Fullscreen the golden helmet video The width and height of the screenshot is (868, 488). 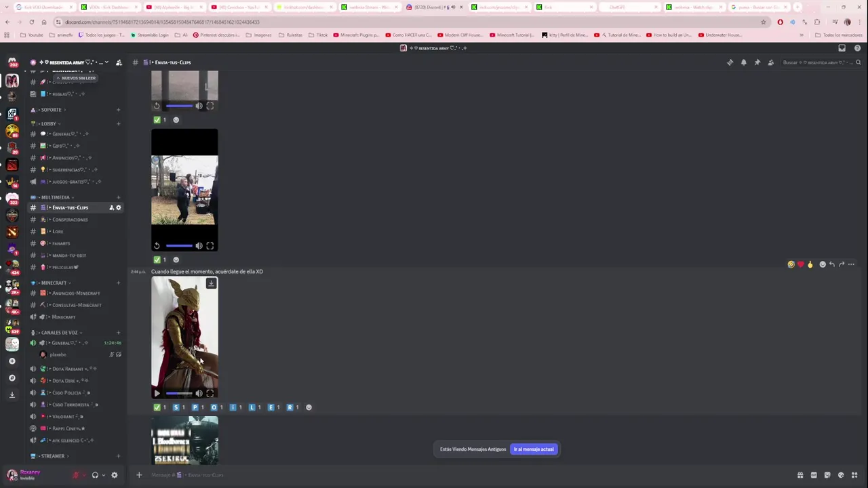coord(210,393)
